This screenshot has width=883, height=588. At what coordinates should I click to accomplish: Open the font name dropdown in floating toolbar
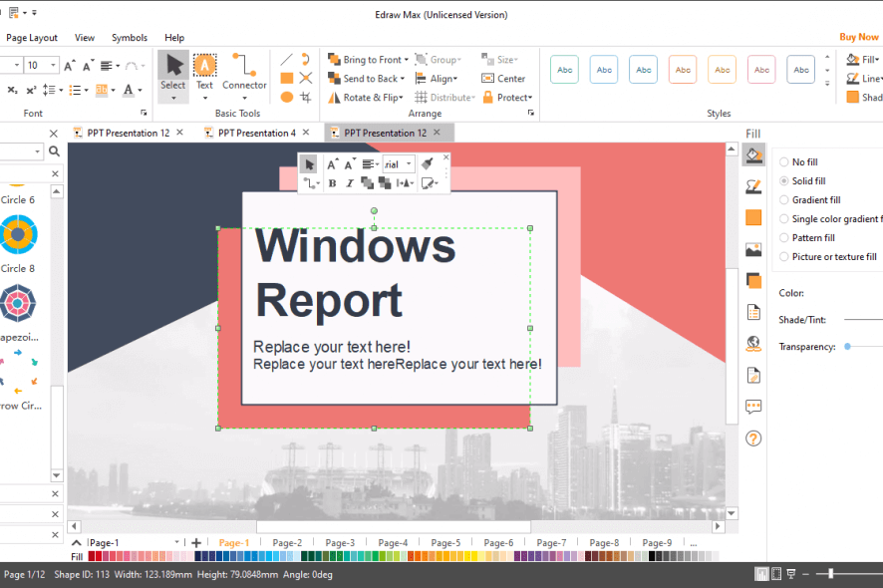409,163
